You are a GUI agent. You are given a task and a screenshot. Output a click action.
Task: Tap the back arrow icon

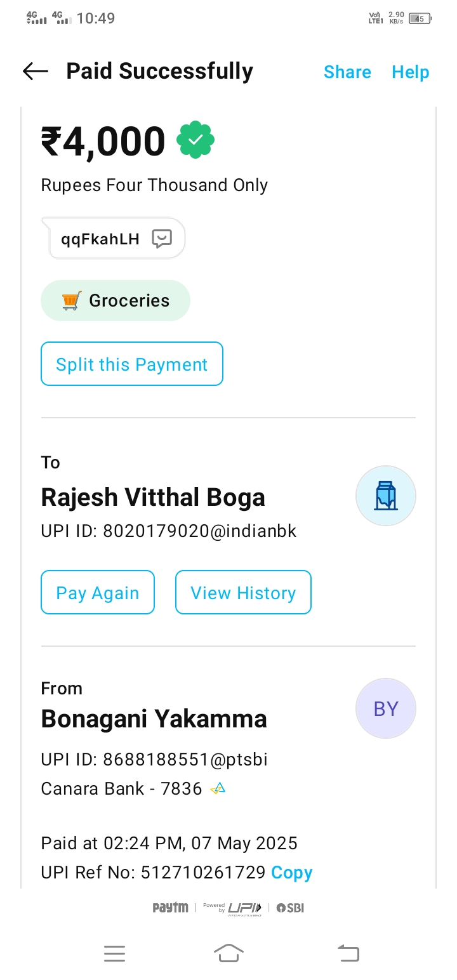coord(36,72)
